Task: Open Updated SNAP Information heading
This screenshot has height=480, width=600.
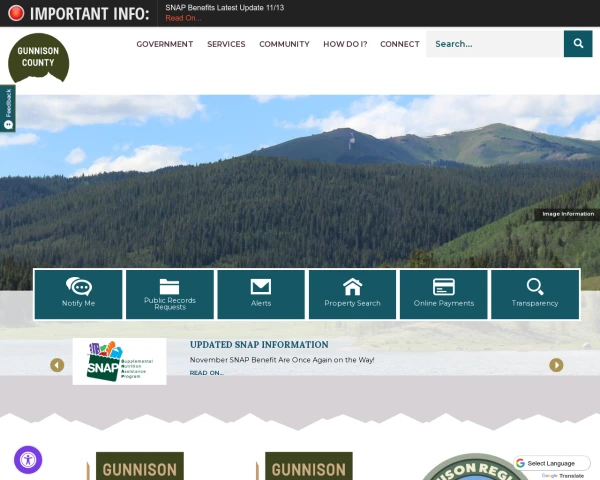Action: [259, 344]
